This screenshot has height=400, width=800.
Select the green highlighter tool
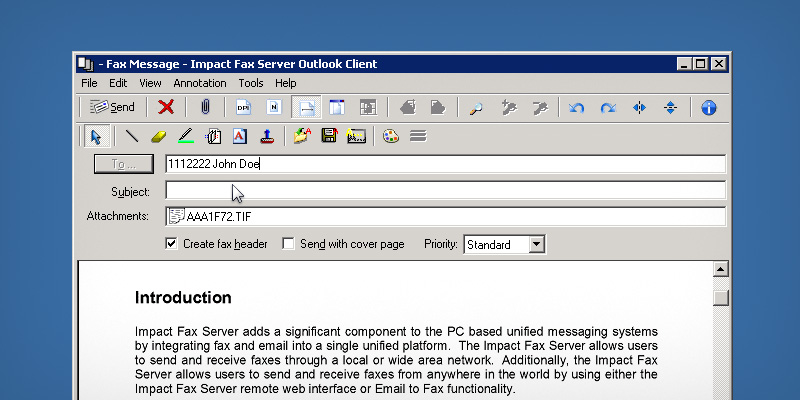click(185, 136)
